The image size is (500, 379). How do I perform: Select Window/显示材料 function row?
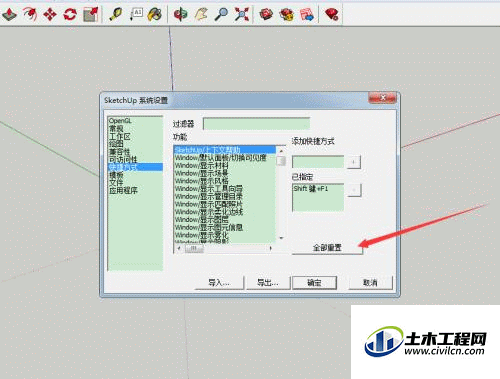click(x=225, y=165)
